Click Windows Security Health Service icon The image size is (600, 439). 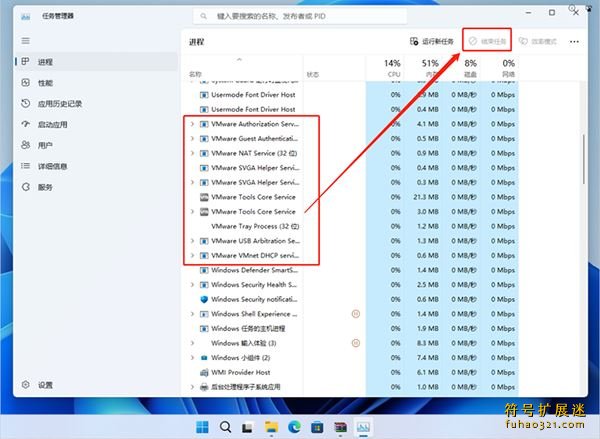pos(204,285)
